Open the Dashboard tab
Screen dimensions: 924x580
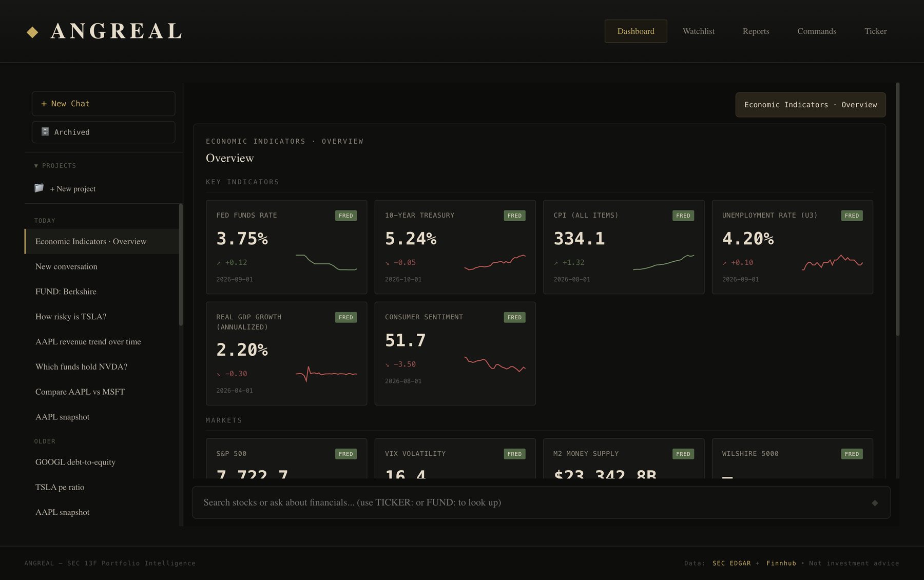[636, 31]
